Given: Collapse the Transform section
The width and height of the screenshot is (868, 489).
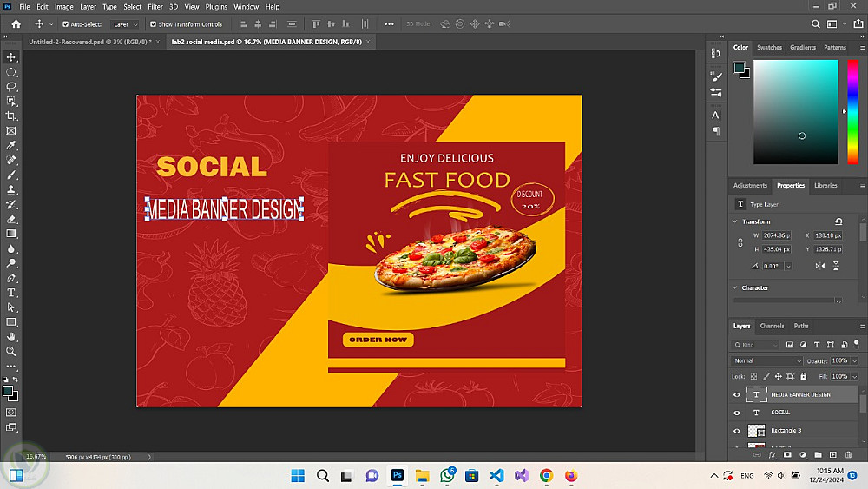Looking at the screenshot, I should point(736,221).
